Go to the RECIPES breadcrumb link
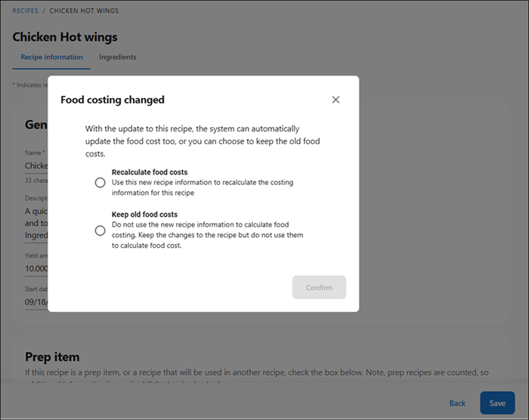 (x=25, y=11)
